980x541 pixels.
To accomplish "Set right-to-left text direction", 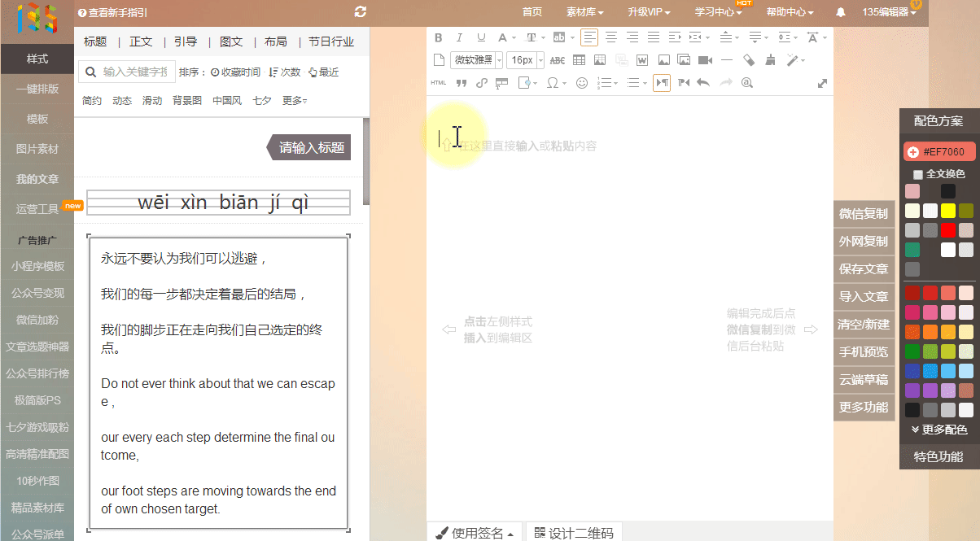I will coord(683,83).
